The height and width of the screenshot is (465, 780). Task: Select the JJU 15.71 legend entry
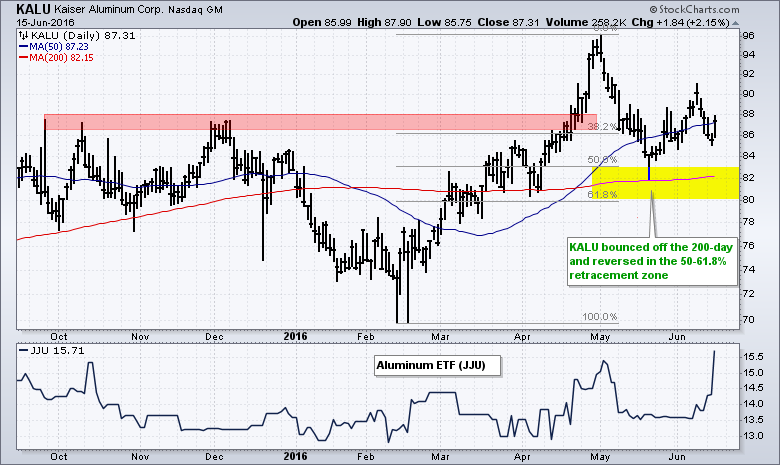point(52,351)
